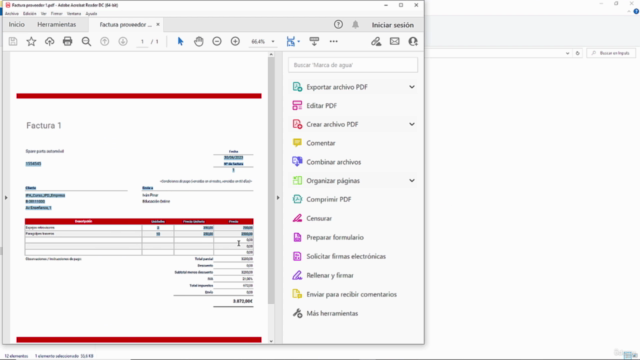Add the file to starred with the star icon
The image size is (640, 360).
pos(31,41)
